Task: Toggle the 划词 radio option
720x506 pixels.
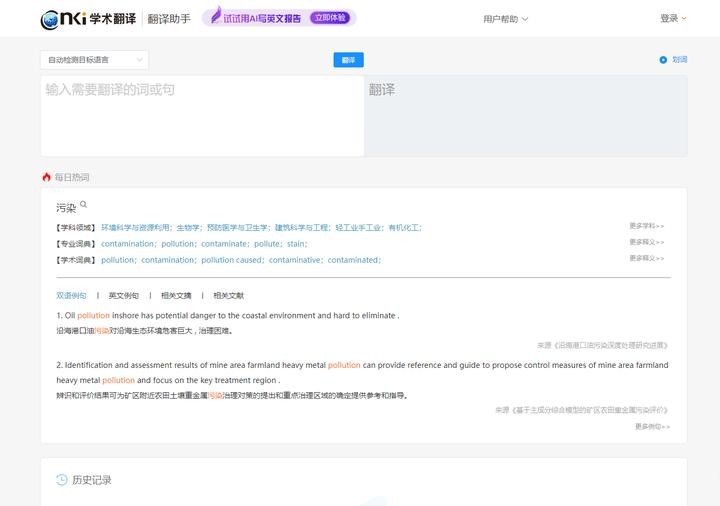Action: coord(663,60)
